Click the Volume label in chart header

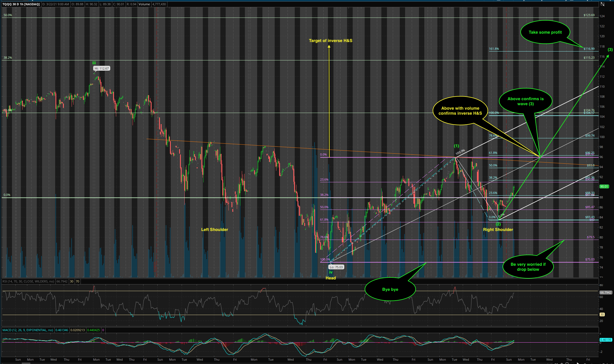(x=144, y=4)
